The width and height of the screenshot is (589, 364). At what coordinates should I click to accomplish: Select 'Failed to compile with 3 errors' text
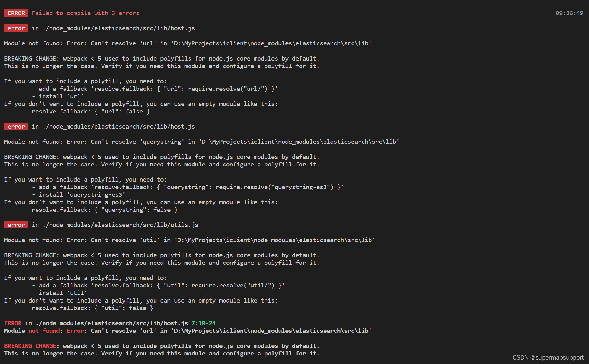click(x=85, y=13)
